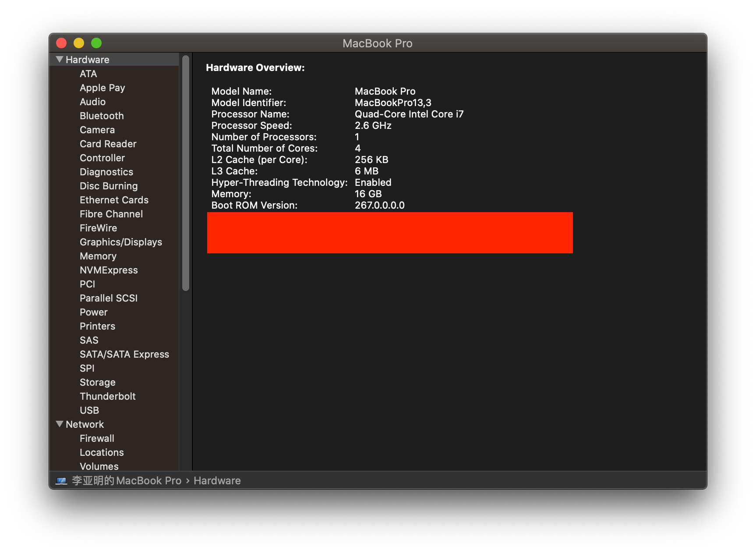The height and width of the screenshot is (554, 756).
Task: Click Hardware in the bottom path bar
Action: pos(217,481)
